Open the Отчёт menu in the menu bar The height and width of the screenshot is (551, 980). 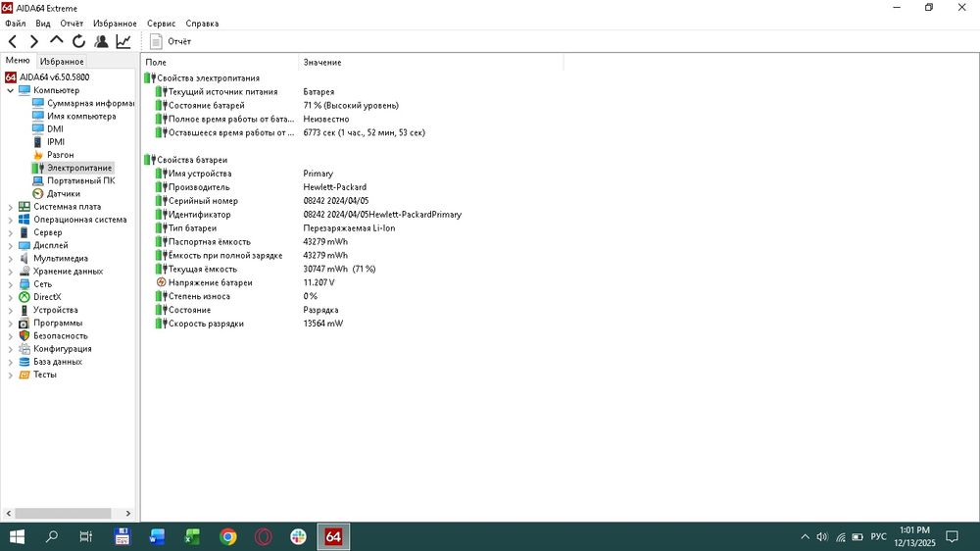tap(72, 24)
